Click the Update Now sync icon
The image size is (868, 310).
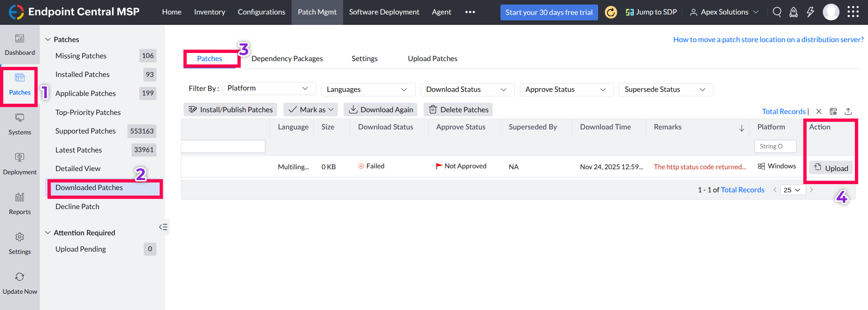point(19,277)
